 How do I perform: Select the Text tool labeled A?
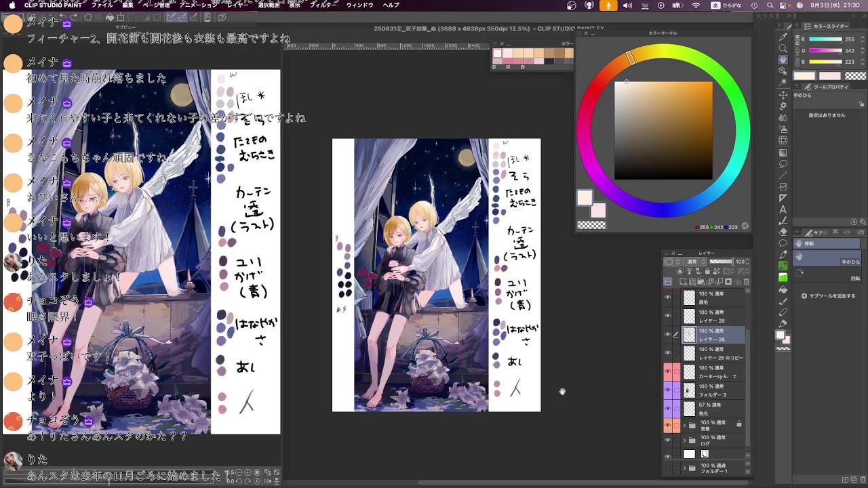[783, 209]
